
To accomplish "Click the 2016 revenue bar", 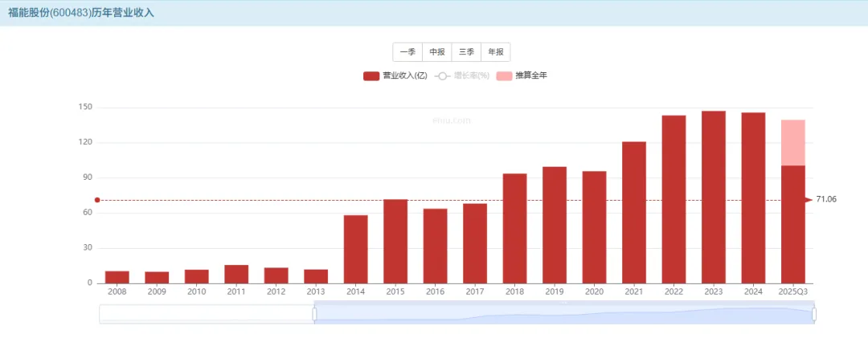I will point(435,246).
